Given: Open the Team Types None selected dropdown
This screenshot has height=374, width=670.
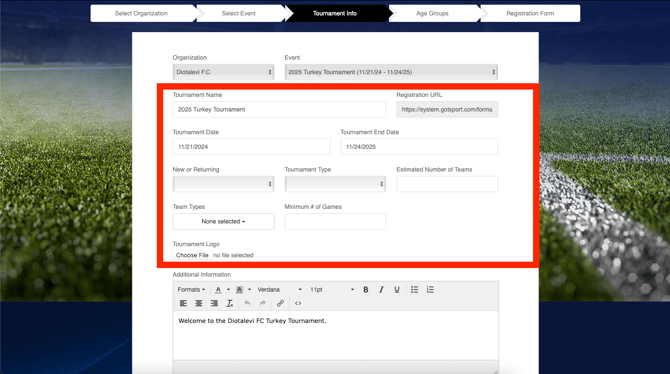Looking at the screenshot, I should coord(223,221).
